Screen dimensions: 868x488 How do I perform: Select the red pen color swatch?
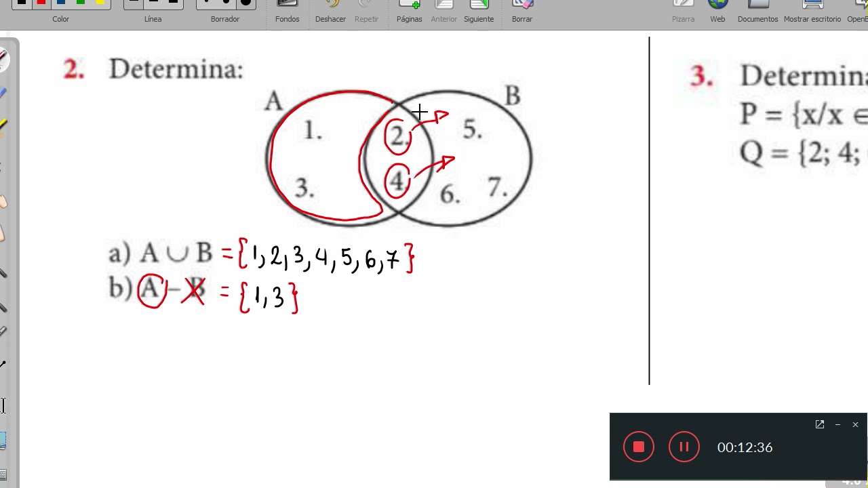[x=41, y=2]
